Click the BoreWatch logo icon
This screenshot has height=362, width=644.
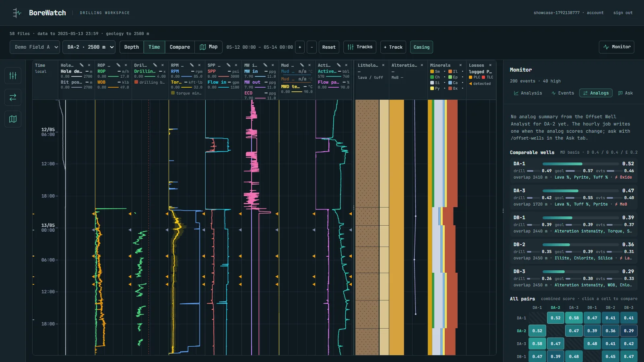point(17,13)
